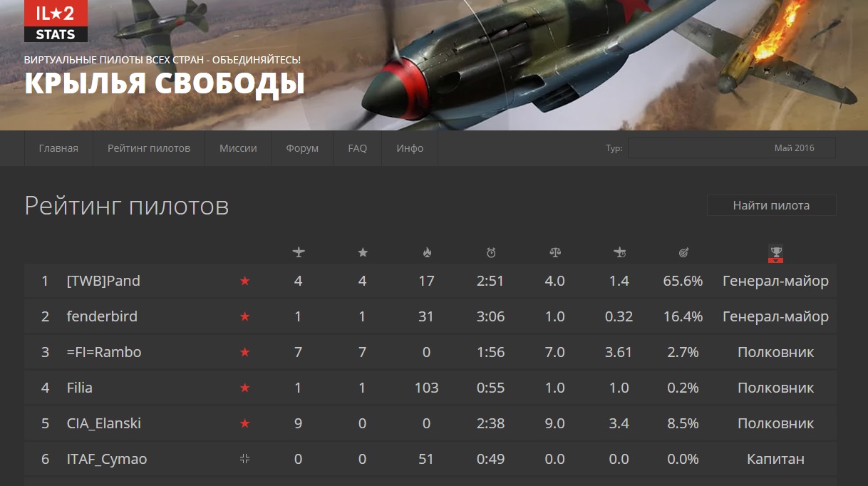This screenshot has height=486, width=868.
Task: Open pilot =FI=Rambo profile
Action: coord(104,352)
